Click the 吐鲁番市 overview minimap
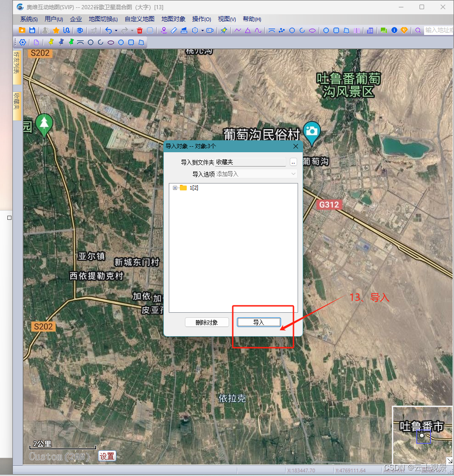This screenshot has width=454, height=476. [422, 436]
